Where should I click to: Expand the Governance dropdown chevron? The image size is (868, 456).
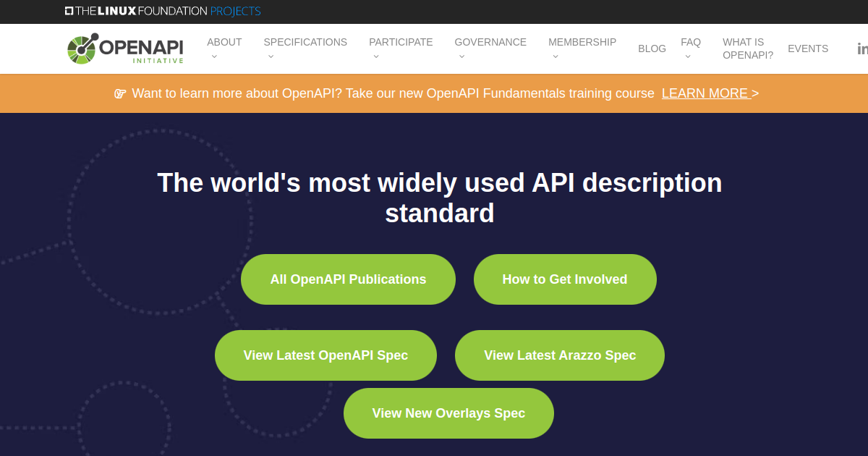pos(461,56)
